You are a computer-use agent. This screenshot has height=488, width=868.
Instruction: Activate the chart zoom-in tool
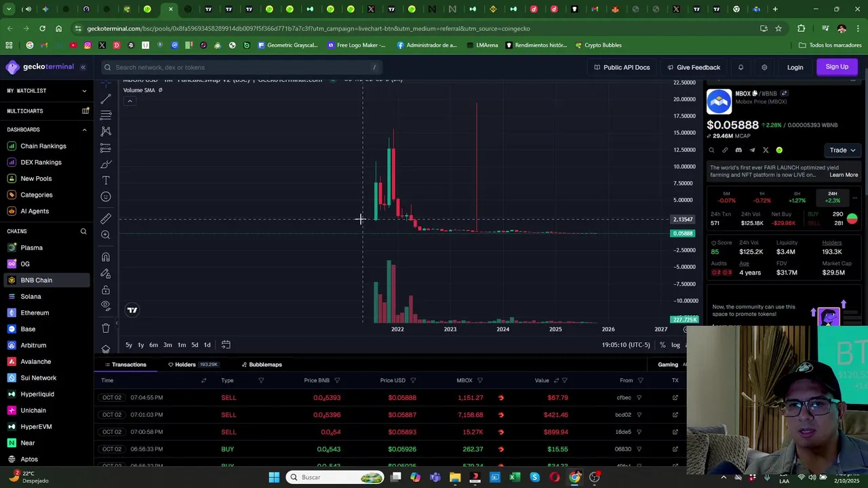click(x=106, y=235)
